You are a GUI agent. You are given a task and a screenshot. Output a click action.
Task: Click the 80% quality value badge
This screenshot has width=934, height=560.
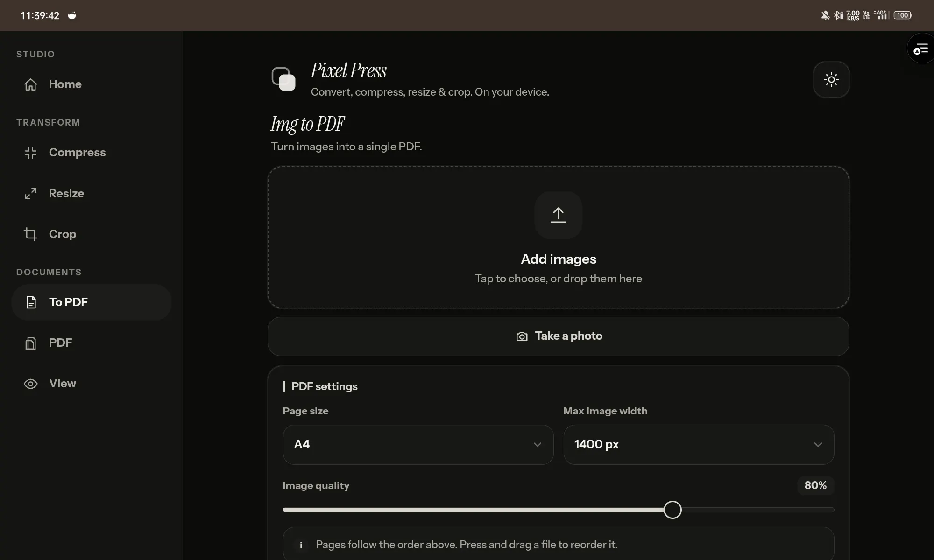[x=815, y=485]
